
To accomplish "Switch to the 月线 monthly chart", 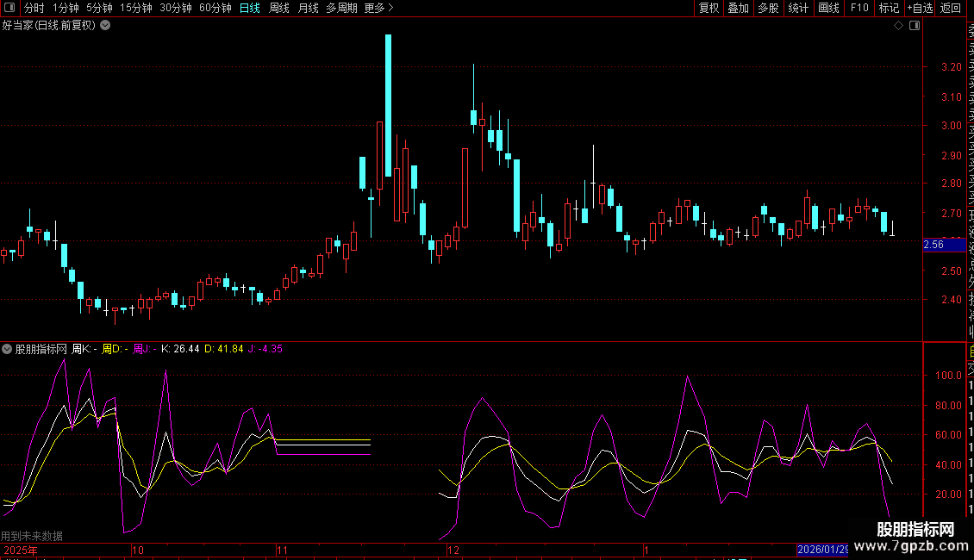I will point(308,8).
